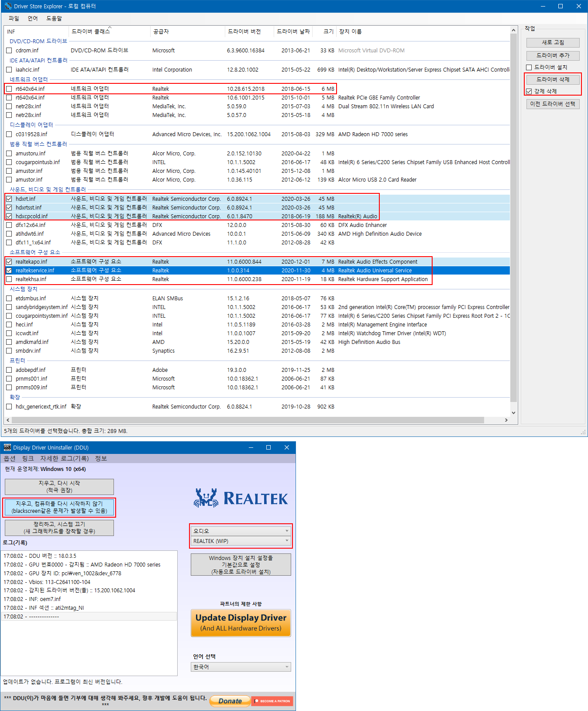This screenshot has height=711, width=588.
Task: Sort list by 드라이버 버전 column header
Action: coord(249,31)
